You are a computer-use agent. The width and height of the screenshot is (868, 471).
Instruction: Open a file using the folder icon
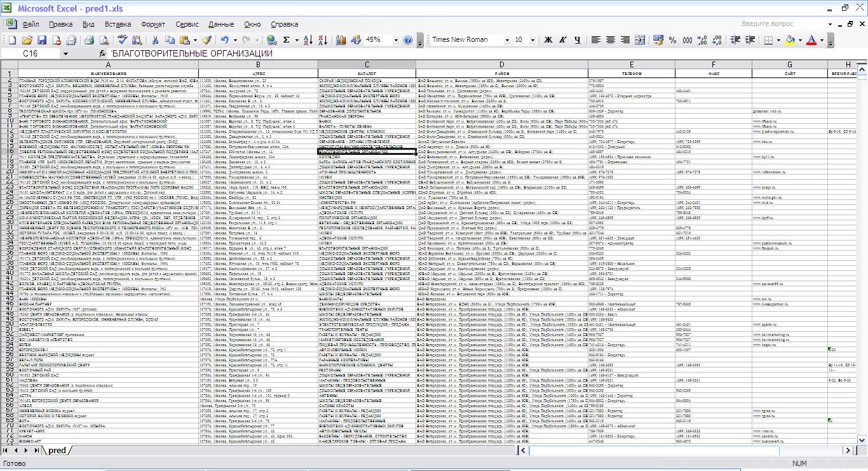pyautogui.click(x=27, y=39)
